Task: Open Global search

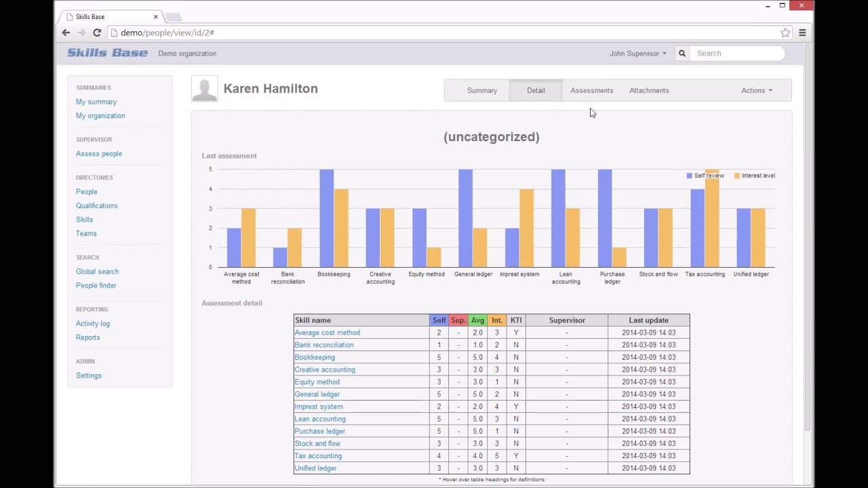Action: 97,272
